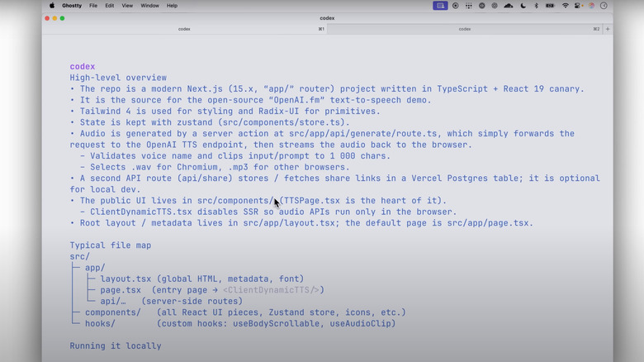
Task: Click the purple 'codex' heading
Action: tap(82, 66)
